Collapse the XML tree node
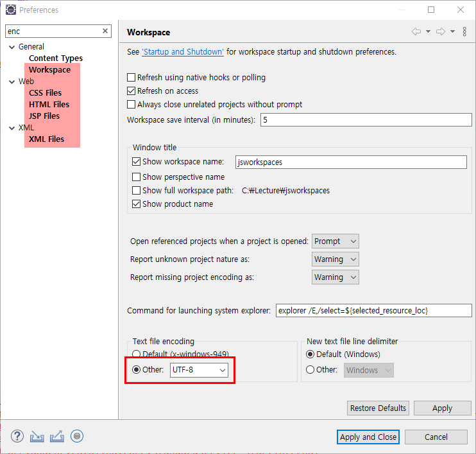Image resolution: width=476 pixels, height=454 pixels. point(12,128)
